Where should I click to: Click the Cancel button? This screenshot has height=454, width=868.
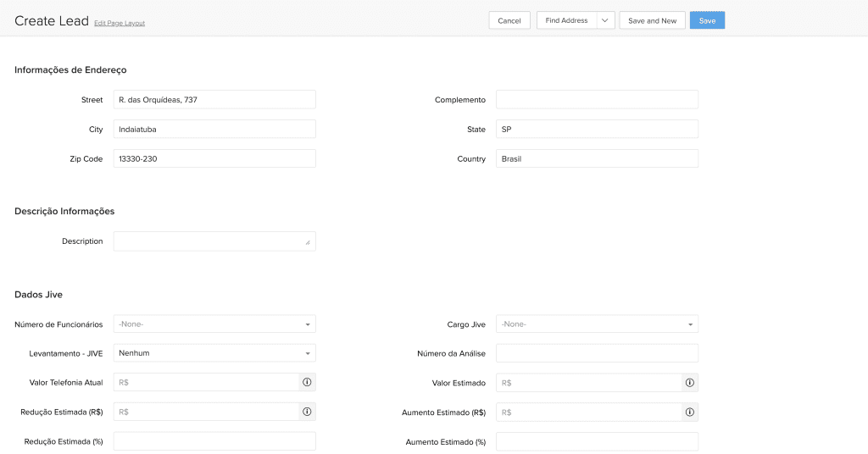pos(509,20)
